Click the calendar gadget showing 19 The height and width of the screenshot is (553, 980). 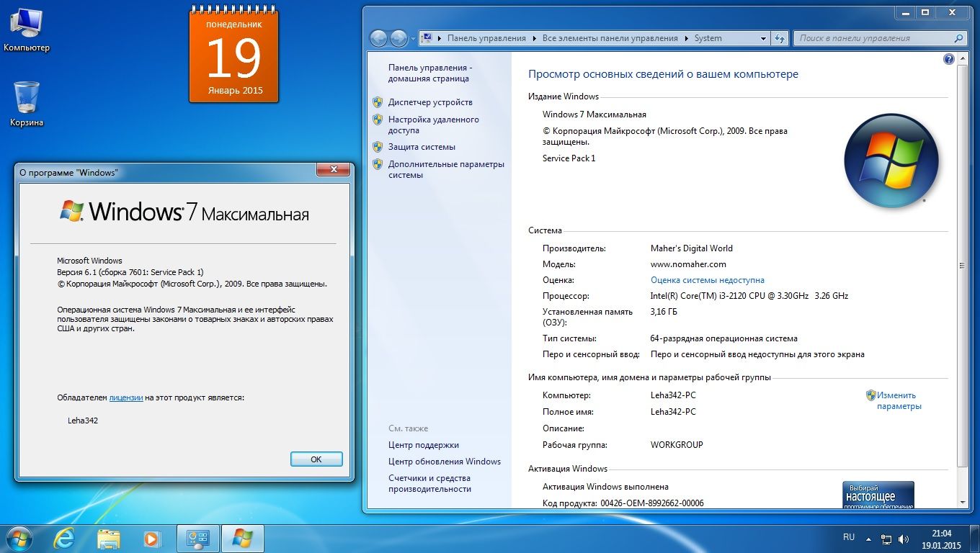point(234,56)
